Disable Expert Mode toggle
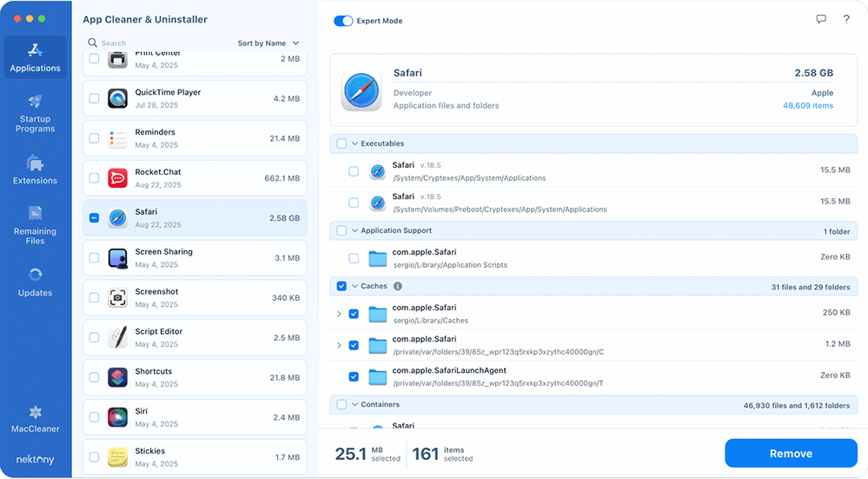Screen dimensions: 868x479 tap(343, 21)
